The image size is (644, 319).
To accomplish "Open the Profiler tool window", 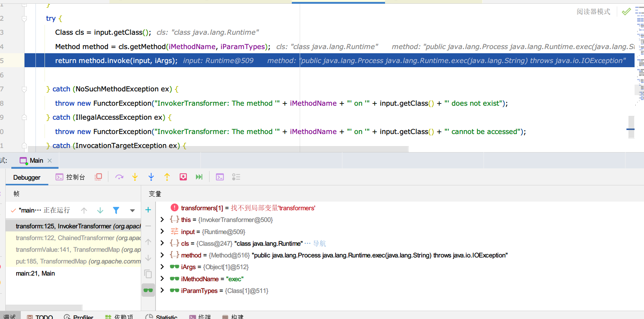I will tap(79, 317).
